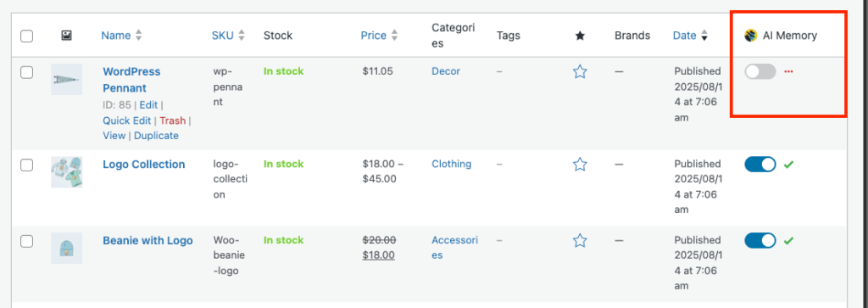The image size is (868, 308).
Task: Click the Tags column header
Action: point(509,36)
